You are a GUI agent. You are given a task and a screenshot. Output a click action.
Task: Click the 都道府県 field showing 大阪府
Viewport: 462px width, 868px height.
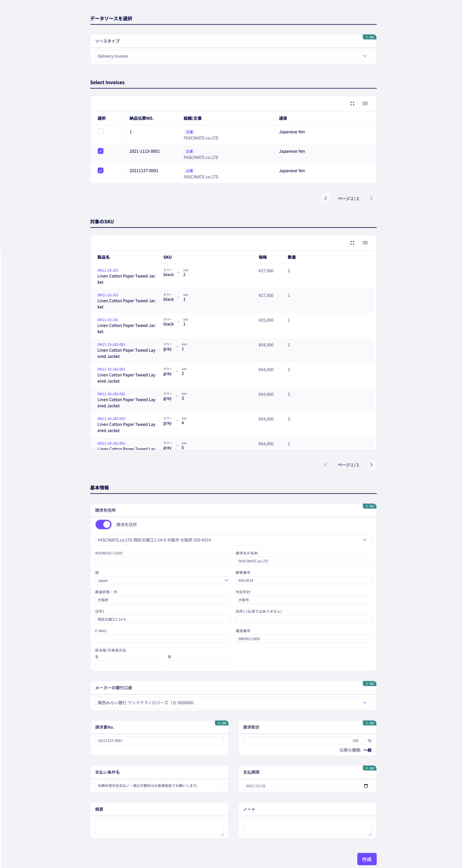coord(163,600)
